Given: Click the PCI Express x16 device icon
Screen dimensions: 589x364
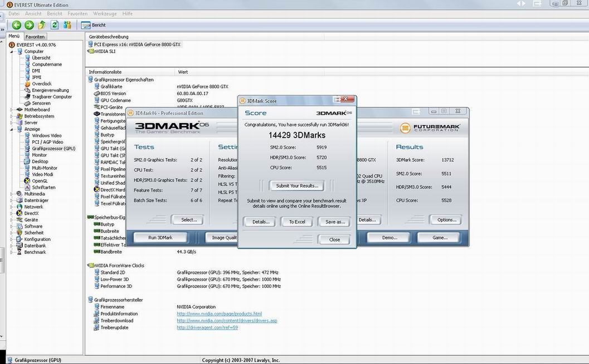Looking at the screenshot, I should [x=90, y=45].
